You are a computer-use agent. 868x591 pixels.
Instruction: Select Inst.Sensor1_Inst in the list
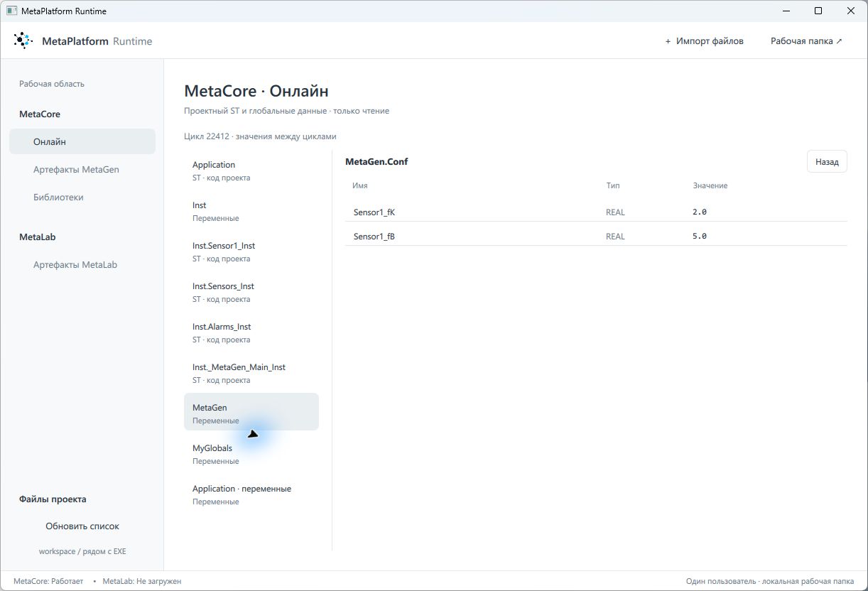(251, 251)
